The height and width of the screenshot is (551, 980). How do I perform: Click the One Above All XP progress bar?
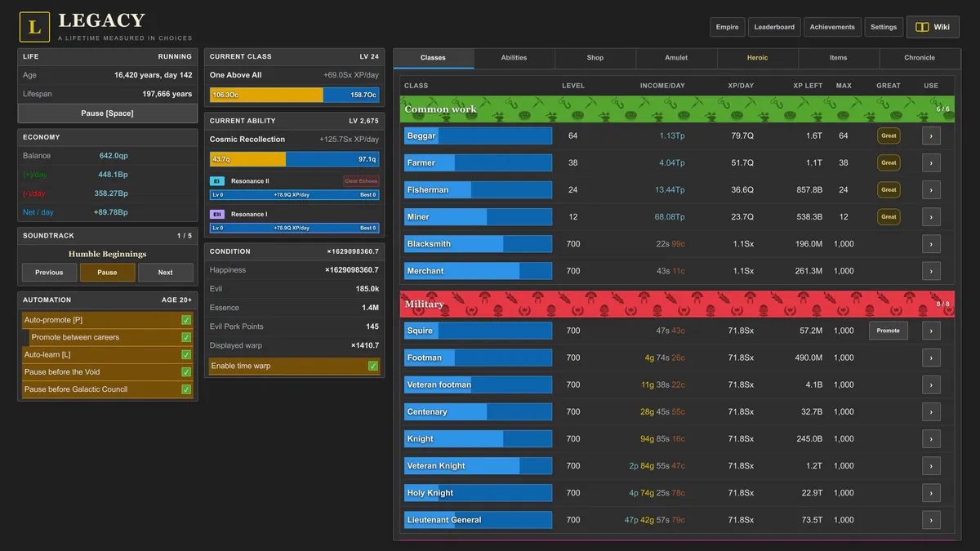pyautogui.click(x=295, y=95)
